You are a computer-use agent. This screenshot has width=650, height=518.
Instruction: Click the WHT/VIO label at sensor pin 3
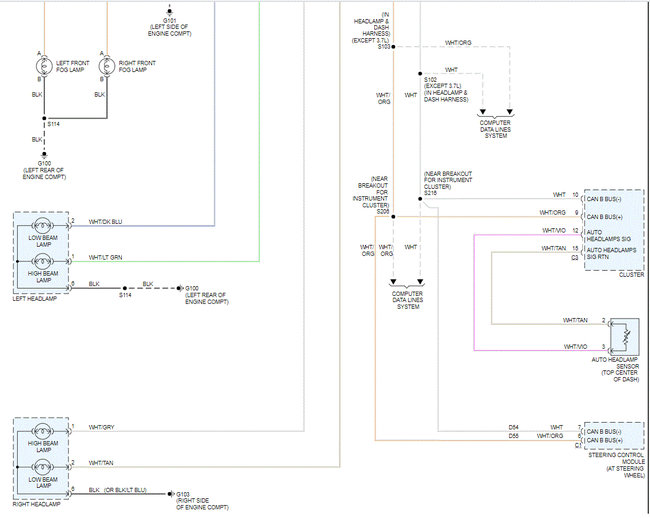575,347
